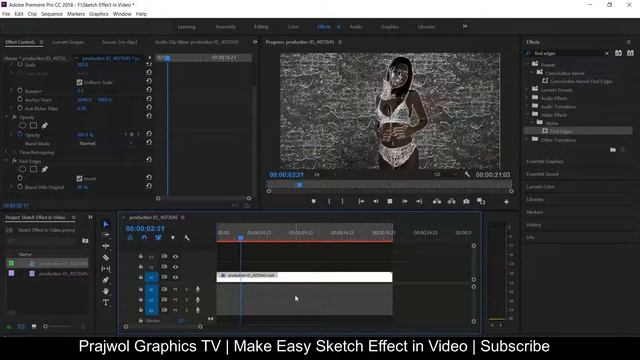Toggle V1 track lock
The height and width of the screenshot is (360, 640).
pyautogui.click(x=140, y=277)
